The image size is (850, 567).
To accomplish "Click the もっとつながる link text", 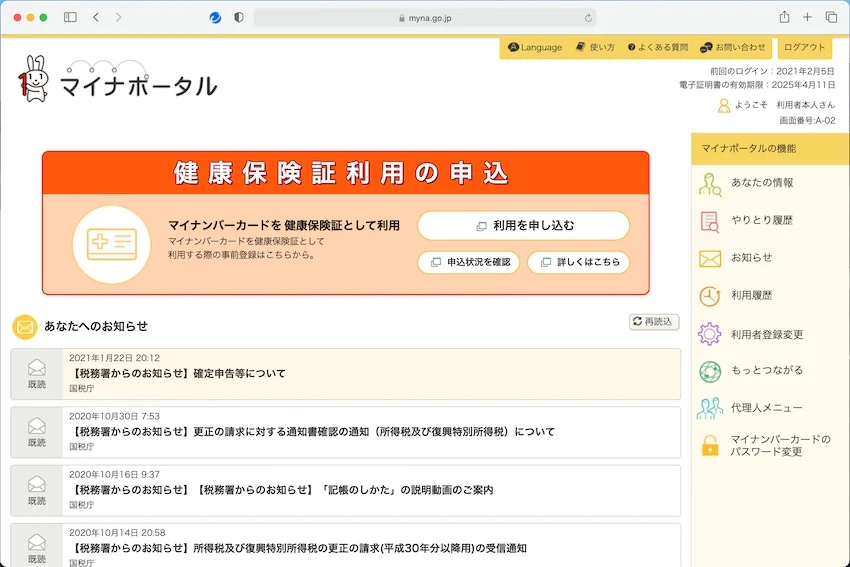I will coord(767,370).
